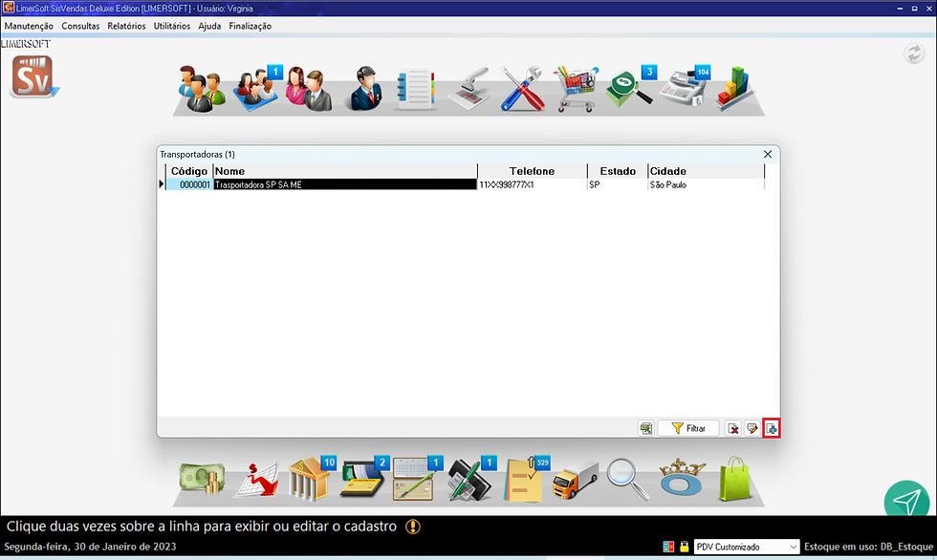Open the barcode scanner icon

click(469, 88)
